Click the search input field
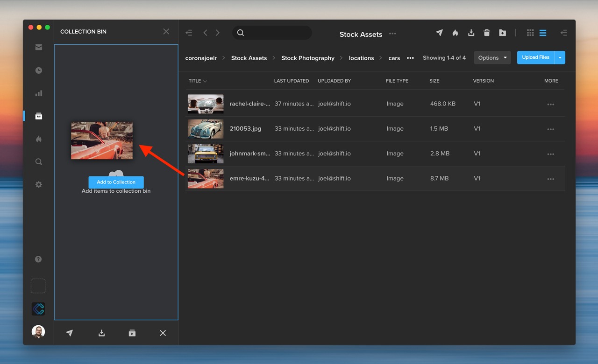The height and width of the screenshot is (364, 598). coord(276,33)
